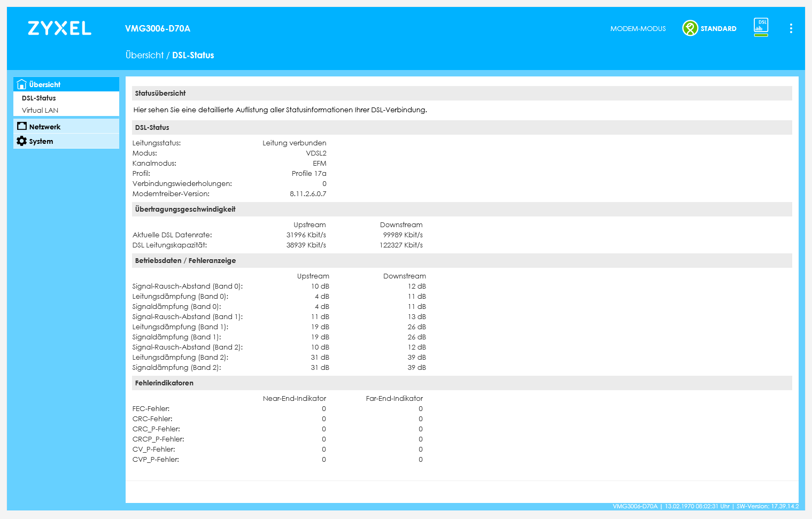Select DSL-Status in the sidebar

coord(38,98)
